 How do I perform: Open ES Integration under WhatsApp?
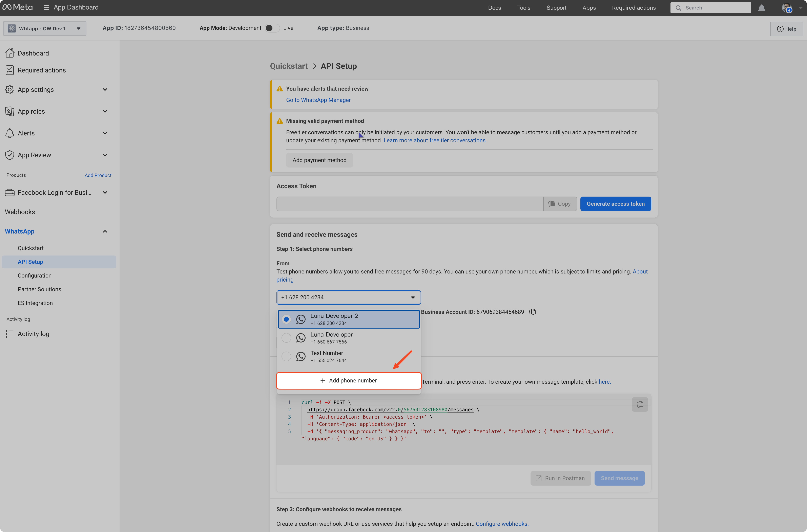pyautogui.click(x=35, y=303)
